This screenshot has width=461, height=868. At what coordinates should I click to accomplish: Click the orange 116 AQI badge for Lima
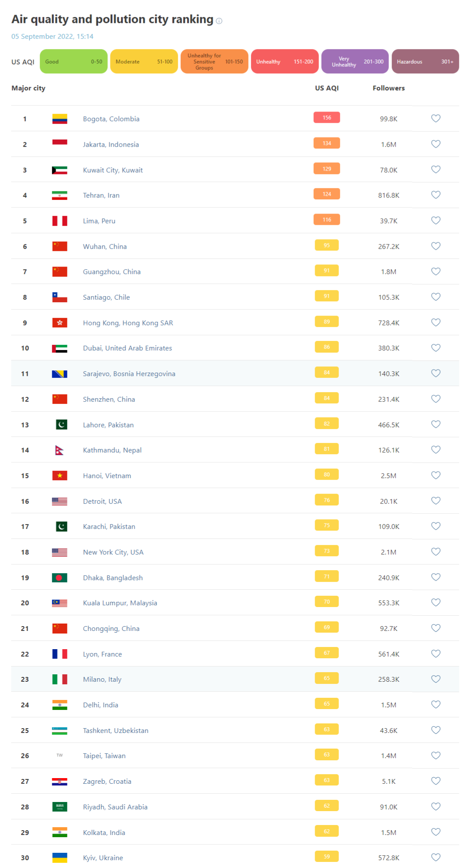(x=327, y=220)
